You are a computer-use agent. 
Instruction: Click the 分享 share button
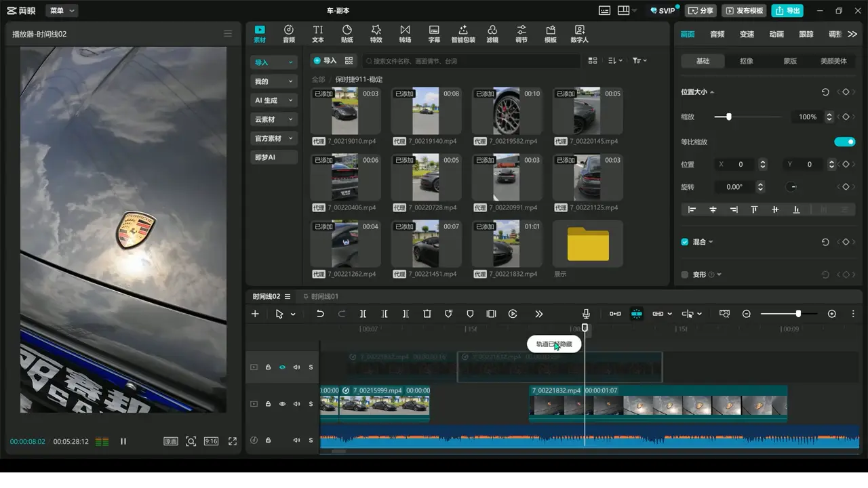(x=701, y=11)
